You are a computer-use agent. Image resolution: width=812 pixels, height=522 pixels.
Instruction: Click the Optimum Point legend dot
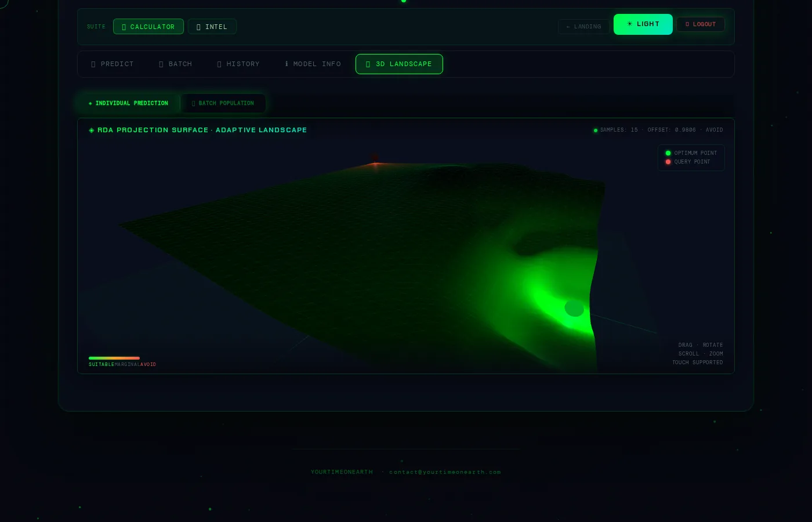668,153
